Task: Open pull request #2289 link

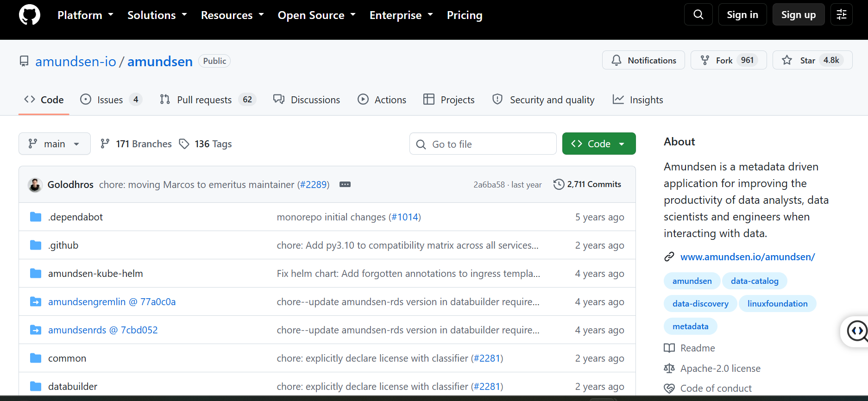Action: (x=313, y=184)
